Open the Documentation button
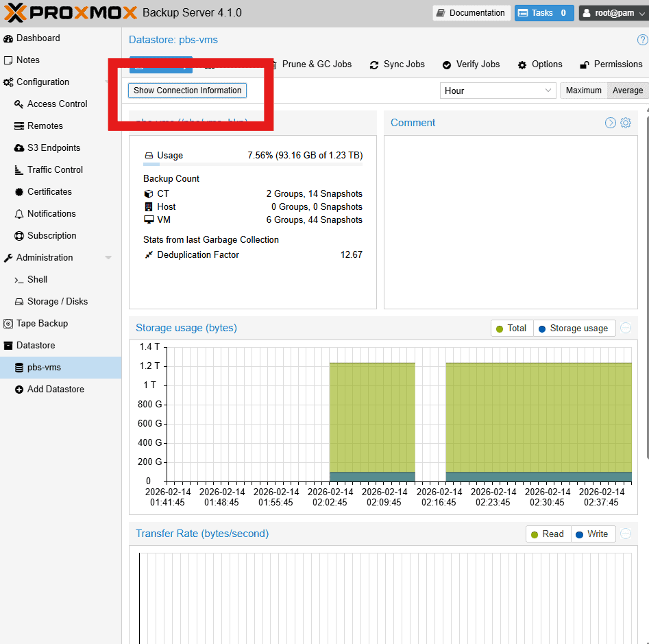The height and width of the screenshot is (644, 649). pyautogui.click(x=471, y=13)
